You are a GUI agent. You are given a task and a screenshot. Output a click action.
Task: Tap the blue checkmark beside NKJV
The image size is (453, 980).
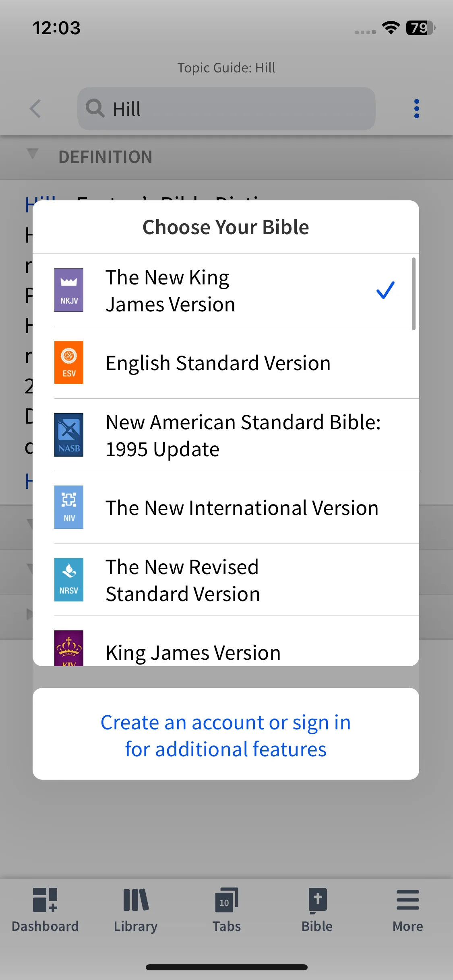(385, 290)
